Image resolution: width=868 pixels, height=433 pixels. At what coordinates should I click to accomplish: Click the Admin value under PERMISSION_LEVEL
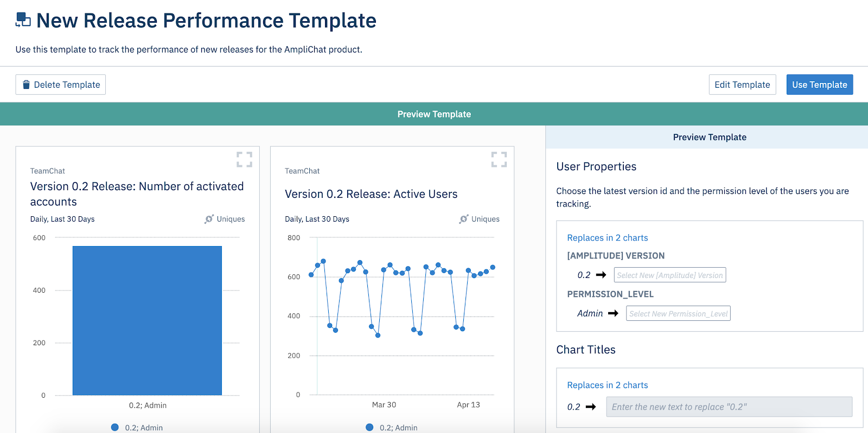click(x=590, y=313)
